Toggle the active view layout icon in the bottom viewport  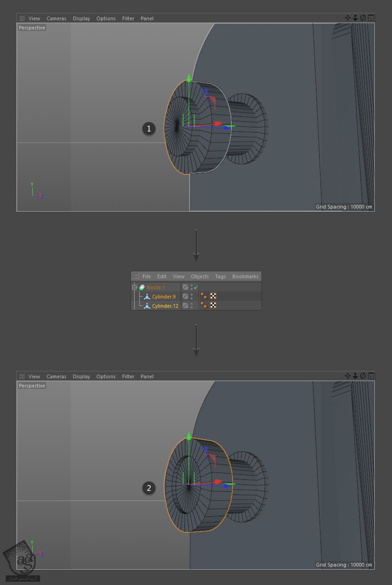pos(371,376)
